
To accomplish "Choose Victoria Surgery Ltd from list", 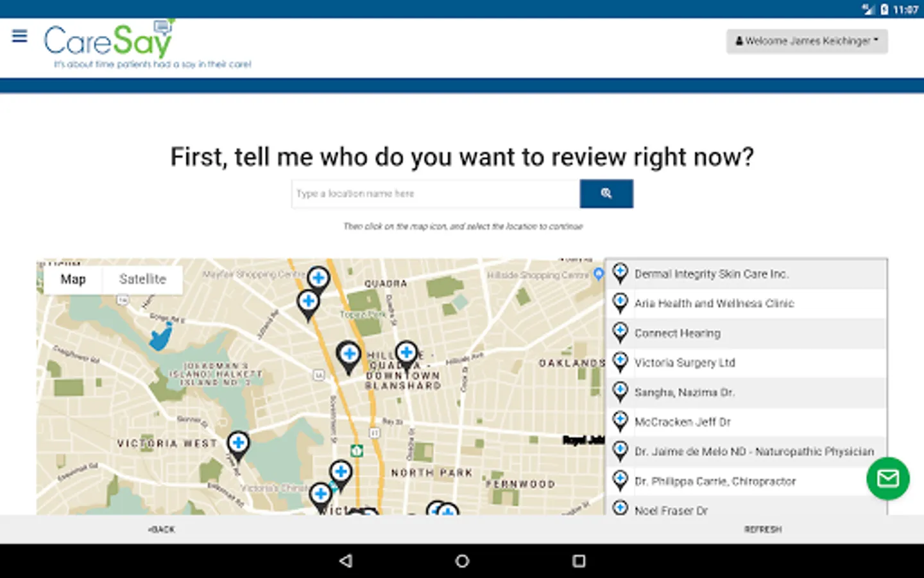I will pyautogui.click(x=747, y=363).
